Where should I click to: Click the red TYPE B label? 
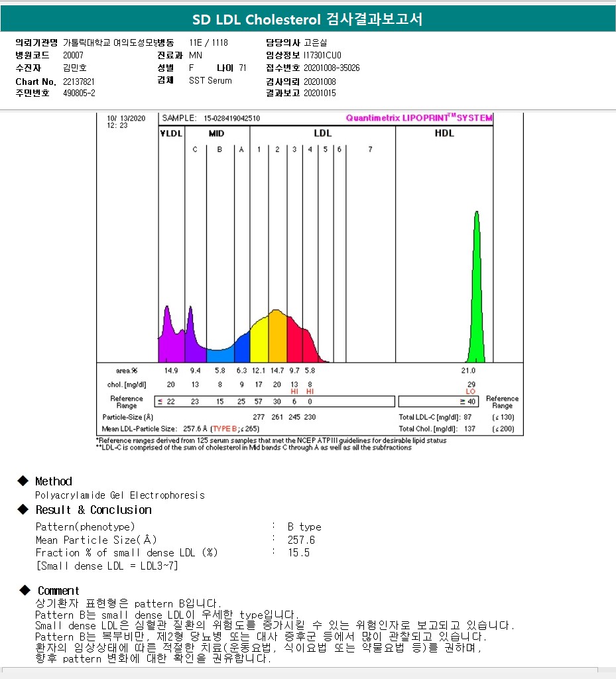pyautogui.click(x=225, y=429)
